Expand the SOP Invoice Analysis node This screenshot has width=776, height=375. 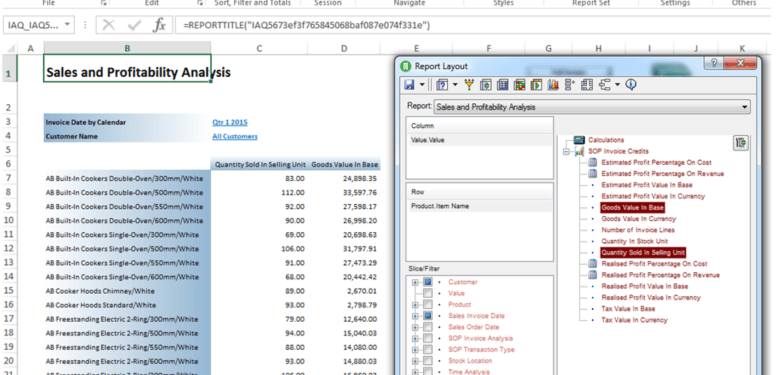click(x=415, y=338)
